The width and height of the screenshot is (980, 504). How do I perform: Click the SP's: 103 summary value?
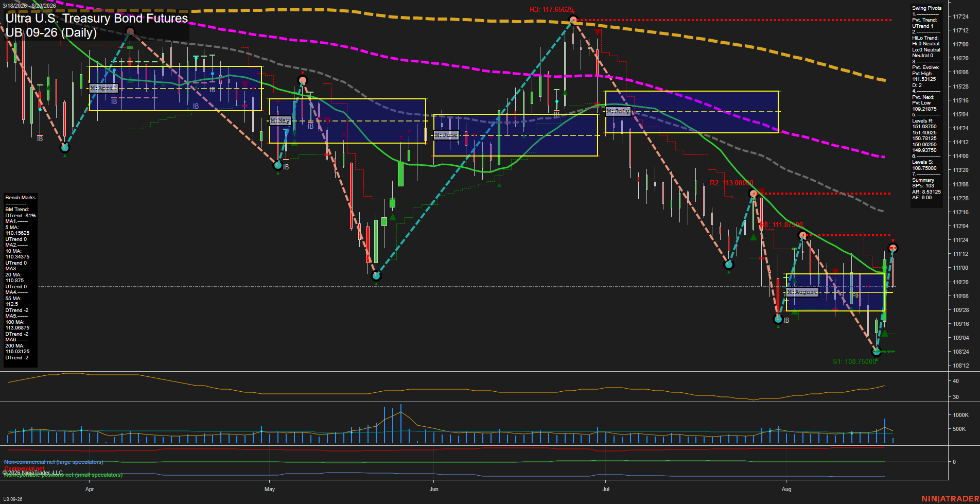click(x=922, y=186)
